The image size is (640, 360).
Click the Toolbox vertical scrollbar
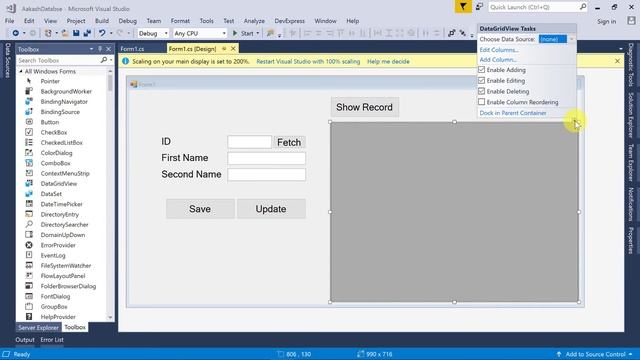tap(110, 194)
